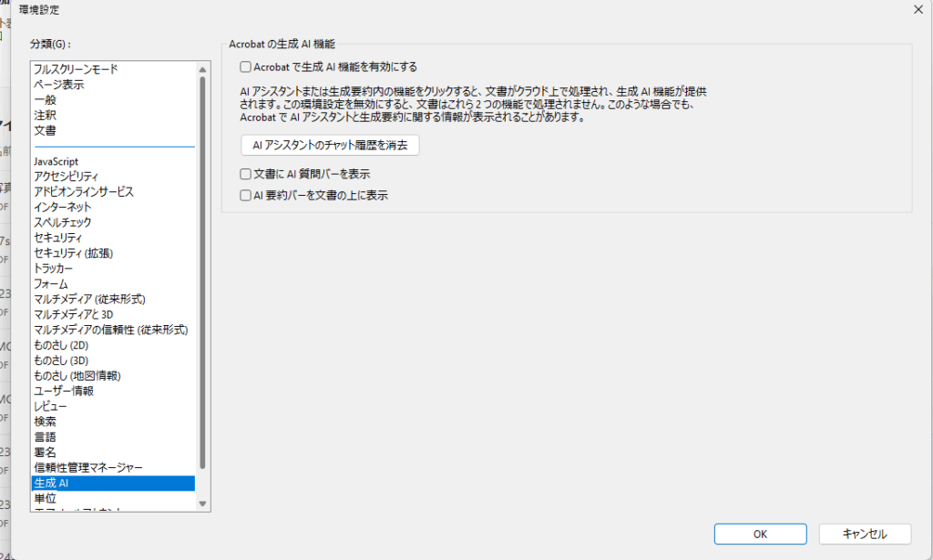Image resolution: width=933 pixels, height=560 pixels.
Task: Select the フォーム category
Action: click(51, 284)
